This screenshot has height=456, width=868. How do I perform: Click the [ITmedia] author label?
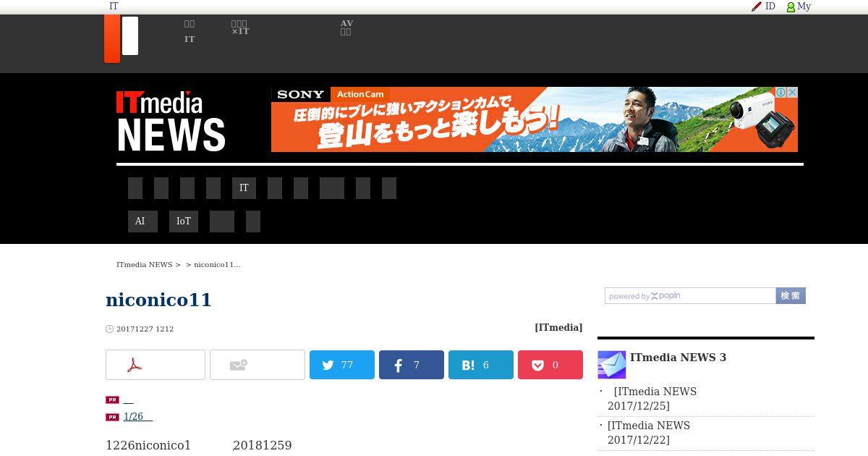pos(558,328)
